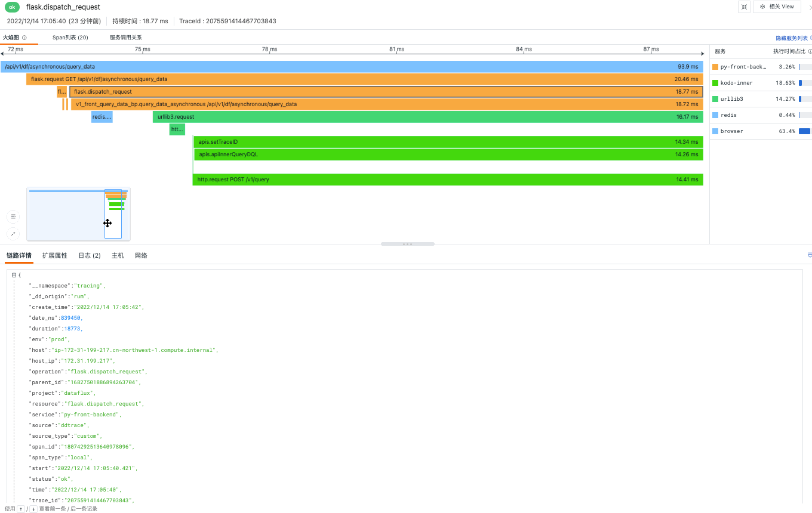Select the v1_front_query_data_bp span bar
The width and height of the screenshot is (812, 513).
pyautogui.click(x=387, y=104)
